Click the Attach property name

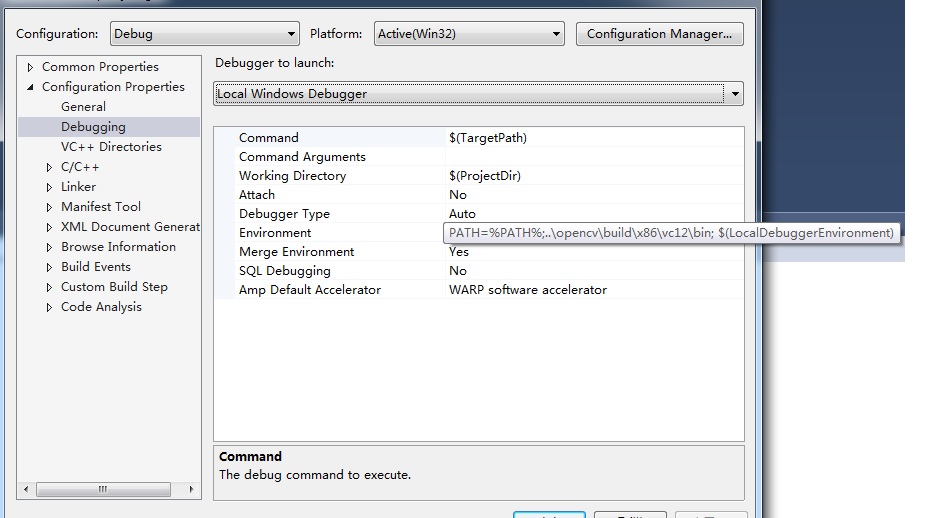point(257,195)
